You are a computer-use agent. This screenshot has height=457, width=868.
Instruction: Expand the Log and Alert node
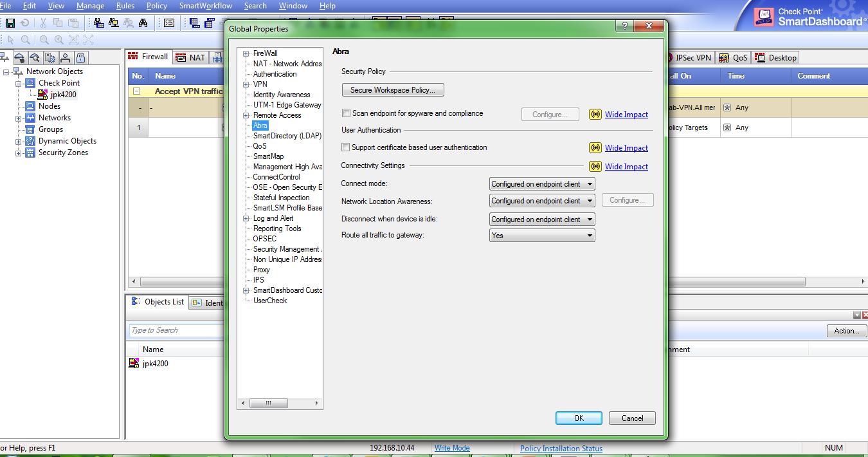(246, 218)
